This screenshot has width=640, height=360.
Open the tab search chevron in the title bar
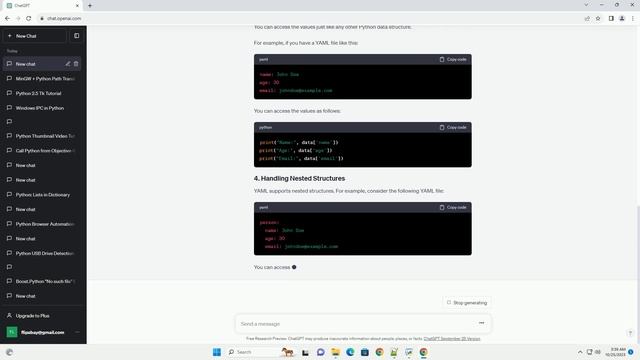tap(586, 5)
